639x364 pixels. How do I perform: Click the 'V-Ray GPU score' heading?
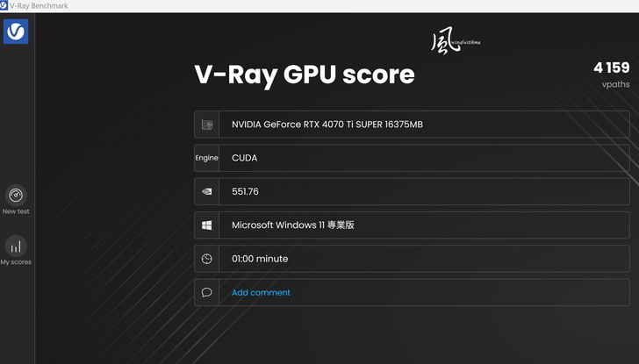(304, 75)
